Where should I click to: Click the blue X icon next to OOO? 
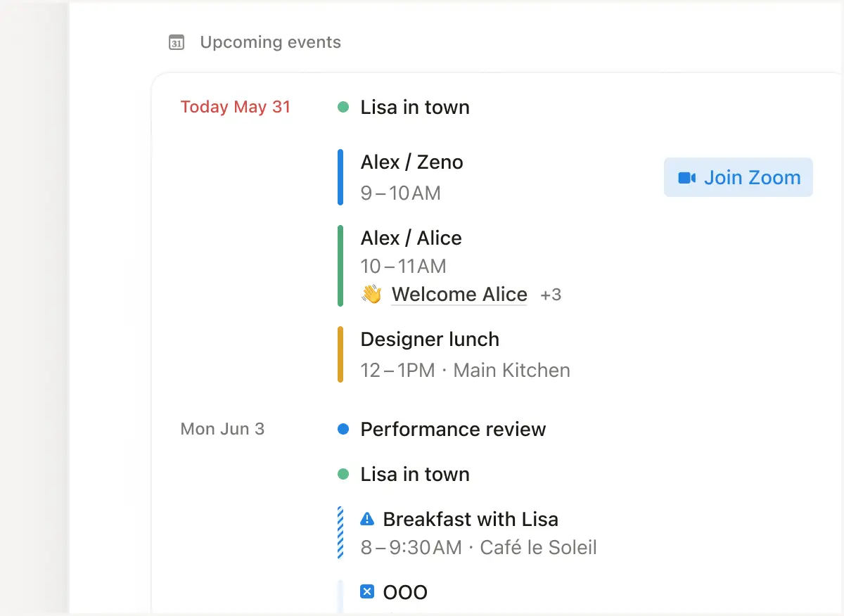[366, 591]
